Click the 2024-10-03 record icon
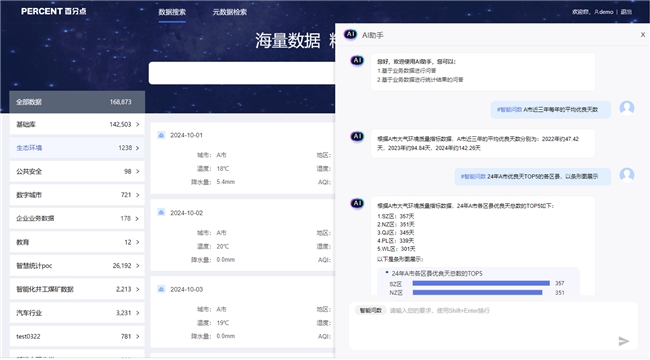The height and width of the screenshot is (360, 650). 161,289
